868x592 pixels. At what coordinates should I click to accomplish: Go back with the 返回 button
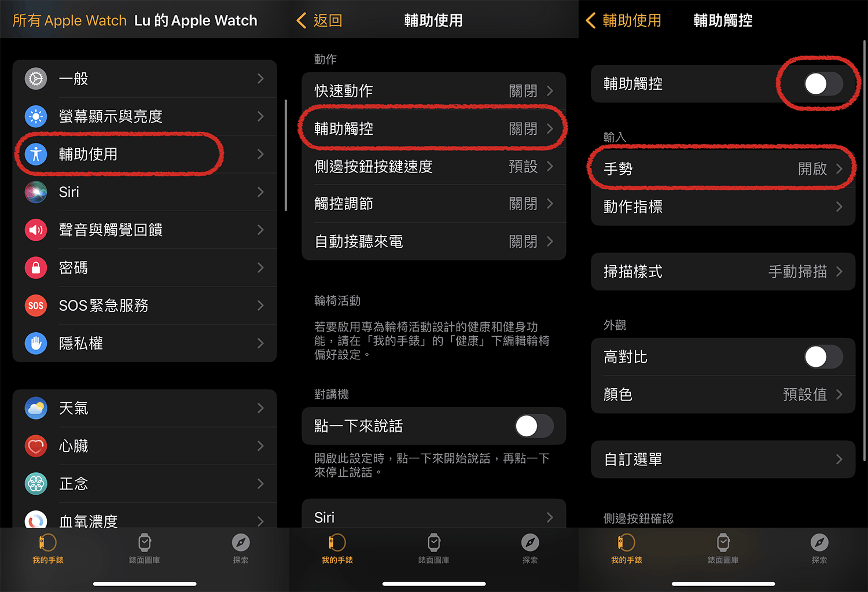point(319,21)
